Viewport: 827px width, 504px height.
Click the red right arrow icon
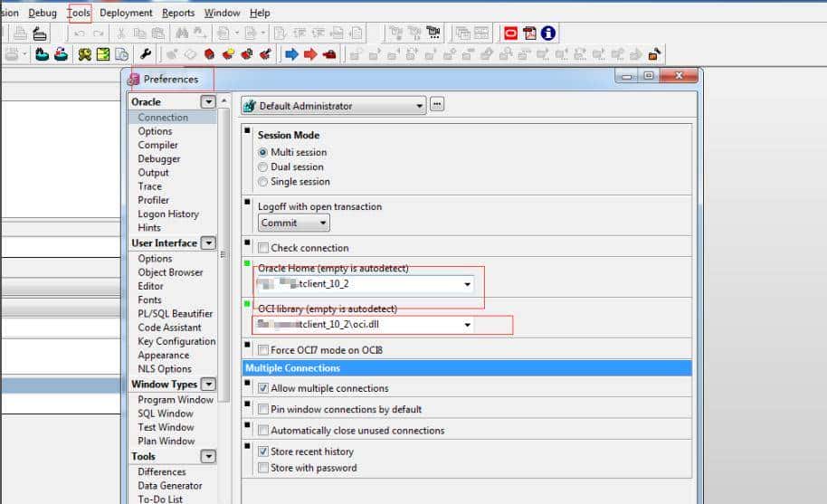pos(310,54)
